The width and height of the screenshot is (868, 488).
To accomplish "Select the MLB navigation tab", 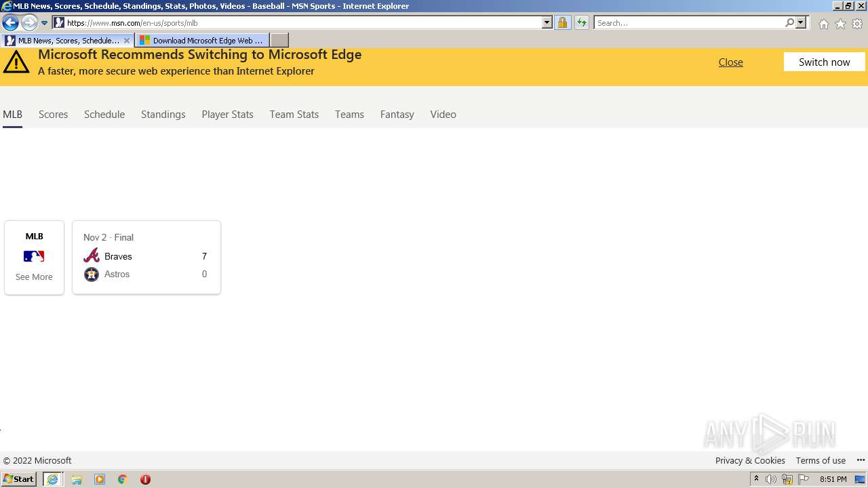I will pyautogui.click(x=12, y=114).
